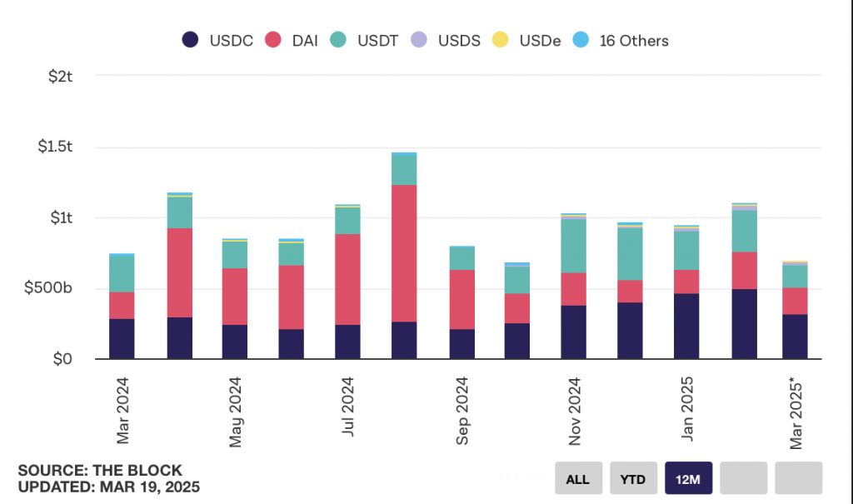Toggle the USDT legend series
Image resolution: width=853 pixels, height=504 pixels.
click(x=364, y=40)
